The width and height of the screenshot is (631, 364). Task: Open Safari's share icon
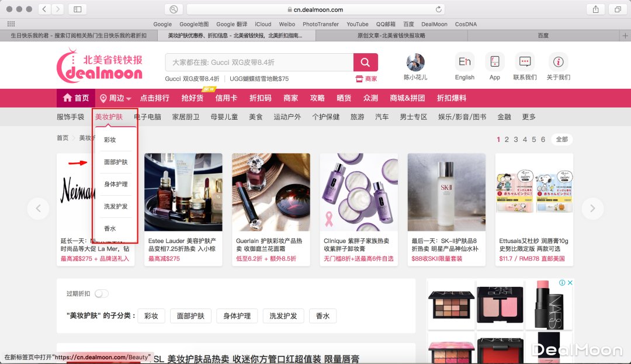click(x=595, y=9)
